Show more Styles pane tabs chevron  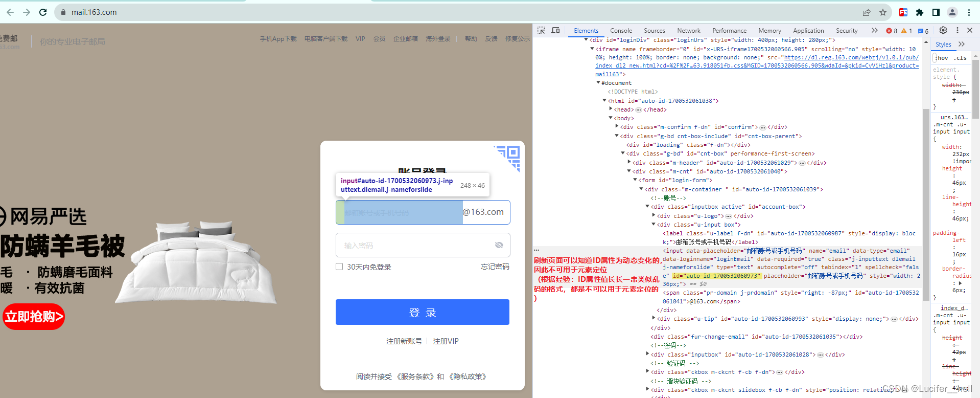tap(962, 45)
